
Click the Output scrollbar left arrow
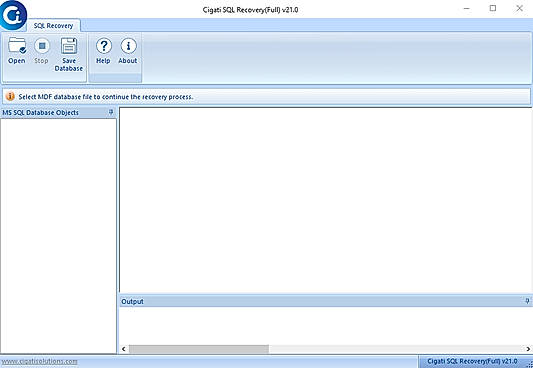(123, 349)
